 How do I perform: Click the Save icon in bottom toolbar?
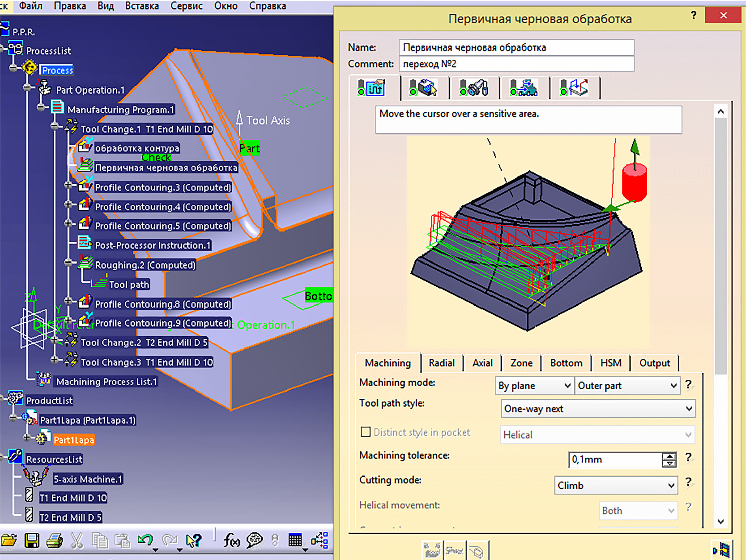point(32,540)
